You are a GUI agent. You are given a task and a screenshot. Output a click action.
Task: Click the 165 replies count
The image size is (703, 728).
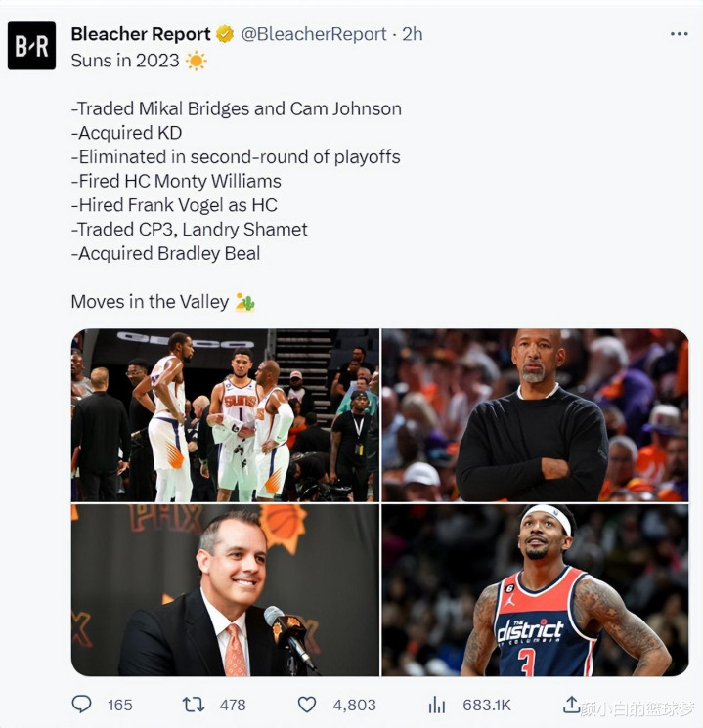[x=120, y=705]
